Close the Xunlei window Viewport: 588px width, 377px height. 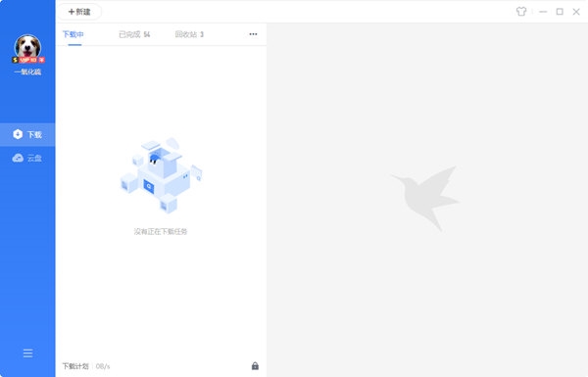(576, 12)
